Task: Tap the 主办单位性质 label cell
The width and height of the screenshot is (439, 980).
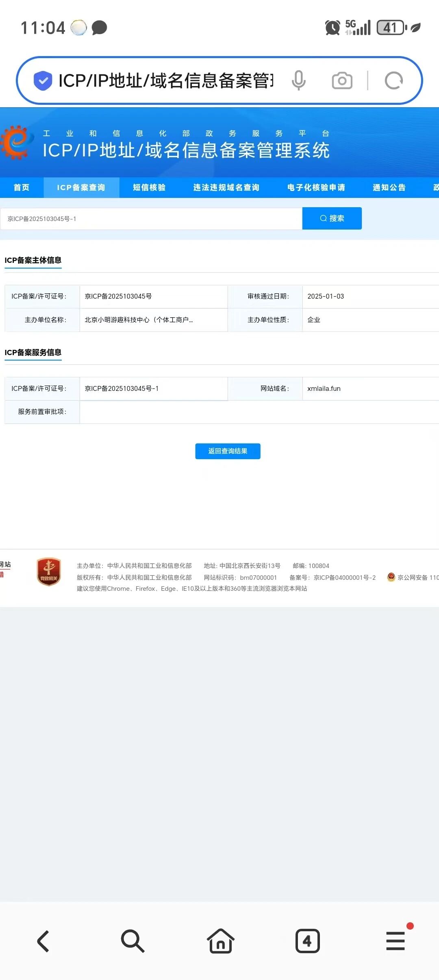Action: pos(265,320)
